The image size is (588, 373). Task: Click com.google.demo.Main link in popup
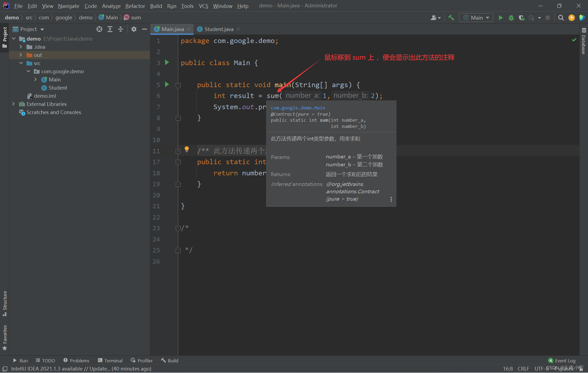click(298, 108)
